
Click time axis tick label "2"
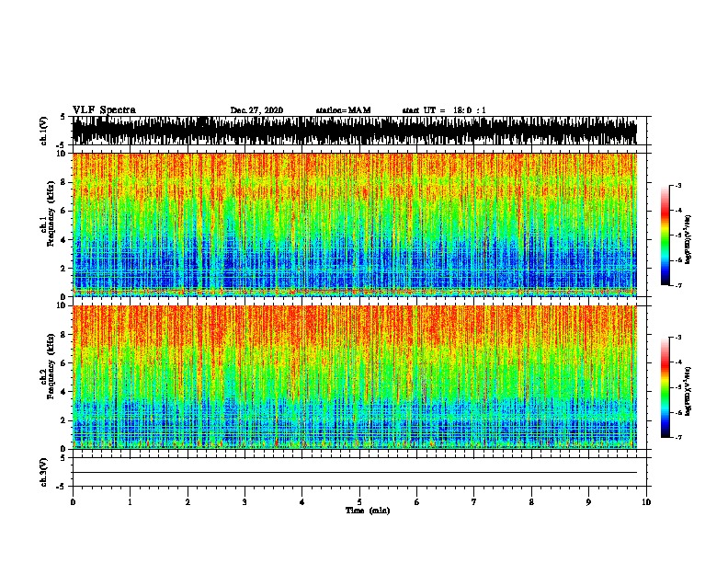(188, 502)
